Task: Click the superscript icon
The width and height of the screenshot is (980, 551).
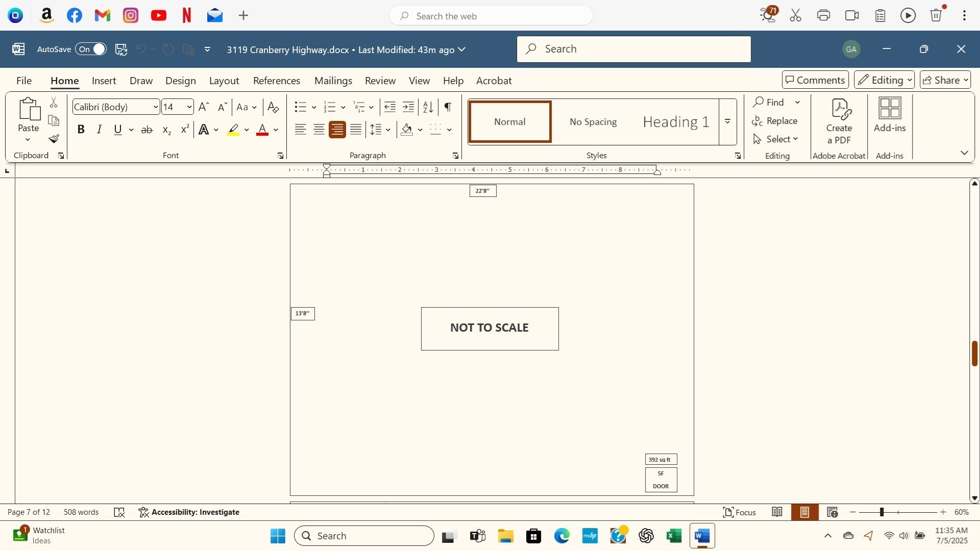Action: pos(185,130)
